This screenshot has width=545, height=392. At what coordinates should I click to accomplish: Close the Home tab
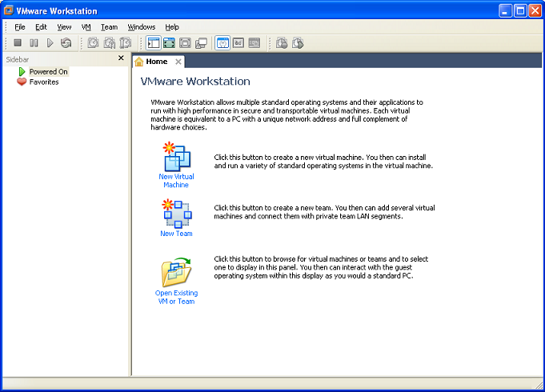tap(178, 62)
